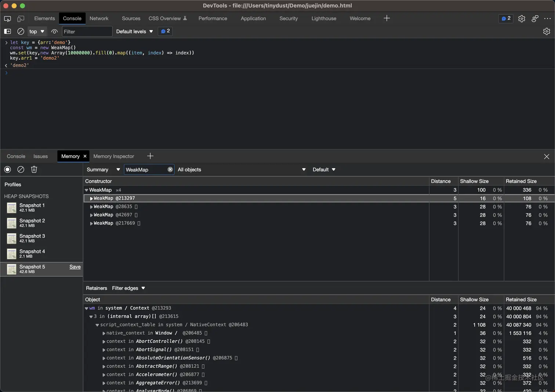
Task: Sort by Retained Size column header in Constructor table
Action: [x=529, y=181]
